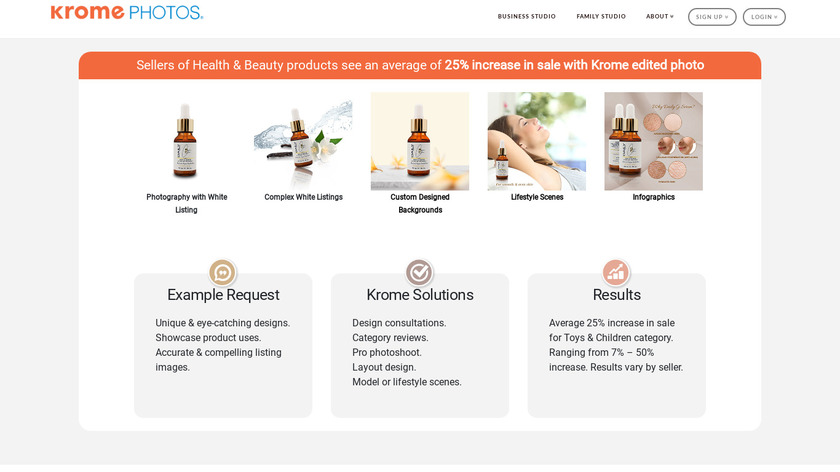Click the Krome Solutions heading
The width and height of the screenshot is (840, 472).
point(420,295)
